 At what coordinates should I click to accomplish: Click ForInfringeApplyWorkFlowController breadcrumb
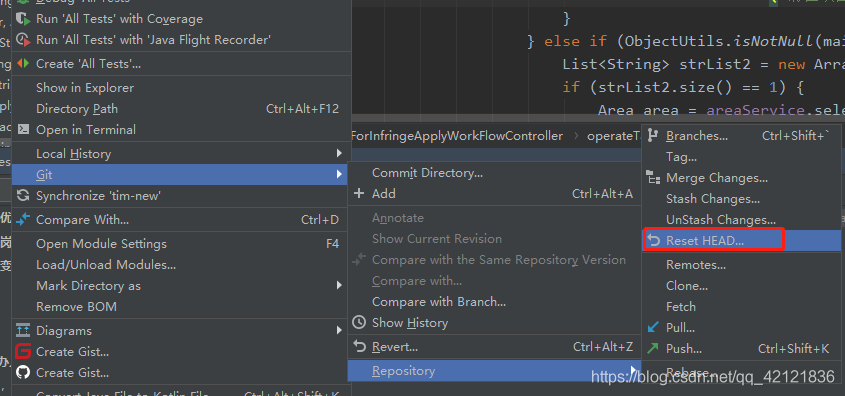(x=457, y=136)
